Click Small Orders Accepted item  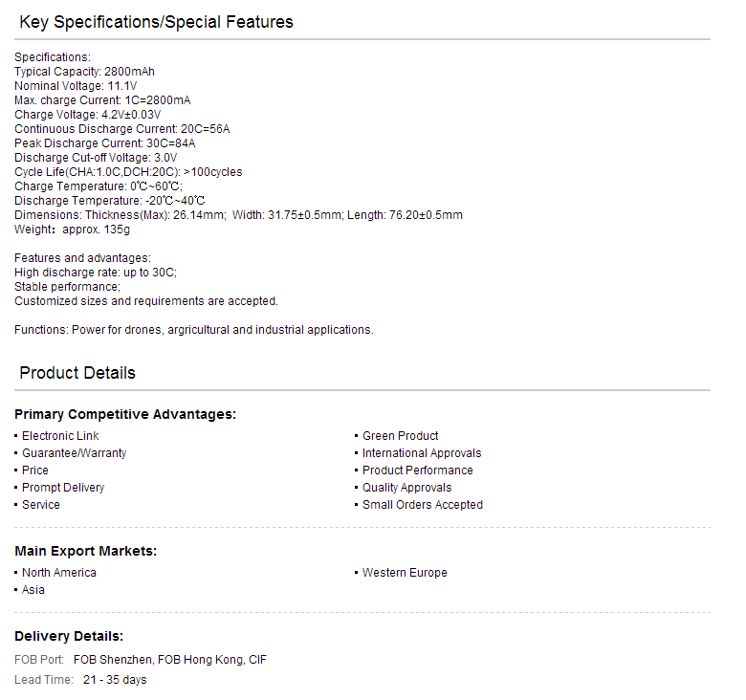coord(423,505)
